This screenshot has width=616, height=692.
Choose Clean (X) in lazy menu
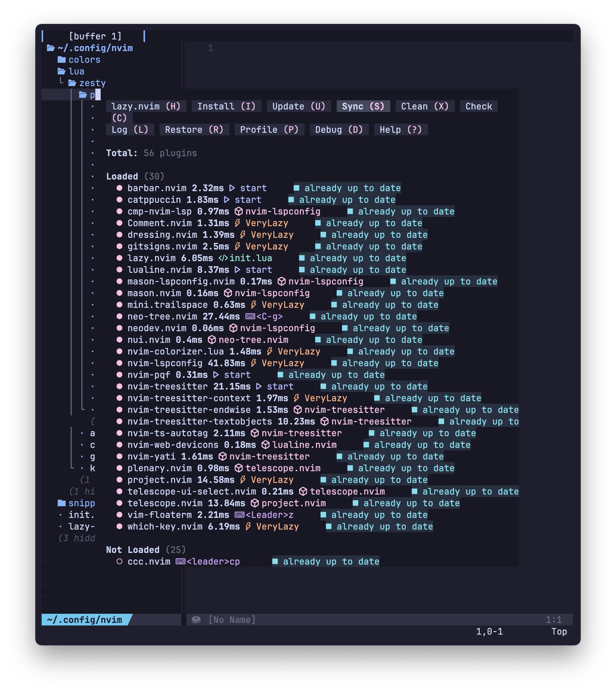coord(425,106)
